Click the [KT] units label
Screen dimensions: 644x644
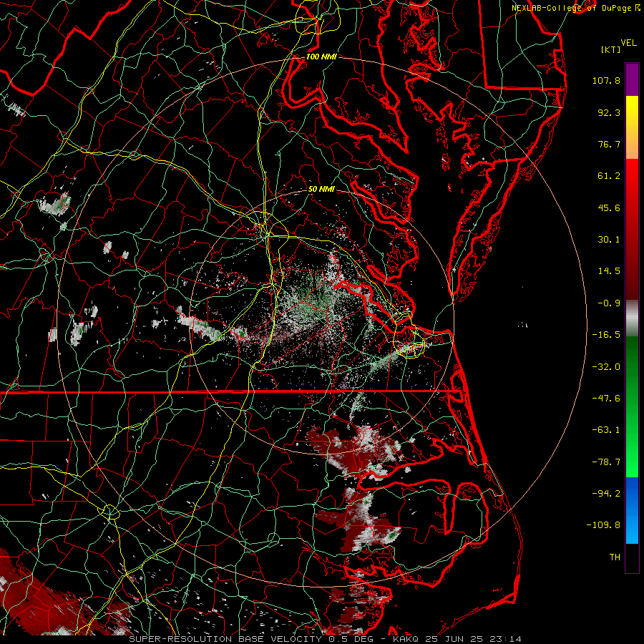tap(611, 49)
